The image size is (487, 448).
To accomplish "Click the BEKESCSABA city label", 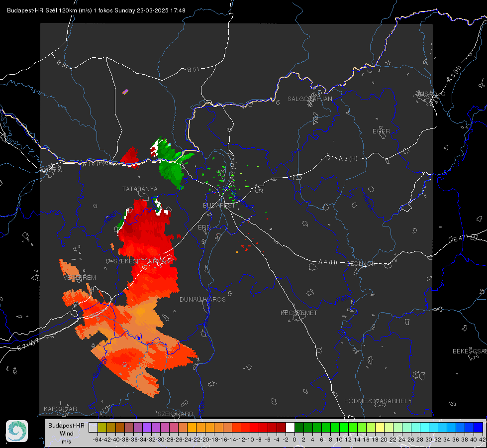I will click(470, 351).
